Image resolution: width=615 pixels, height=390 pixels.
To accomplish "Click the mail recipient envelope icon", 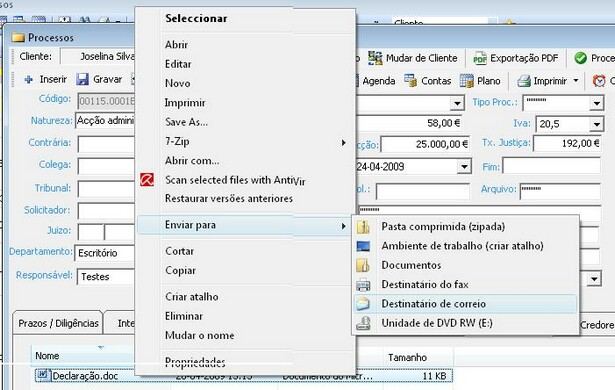I will coord(363,304).
